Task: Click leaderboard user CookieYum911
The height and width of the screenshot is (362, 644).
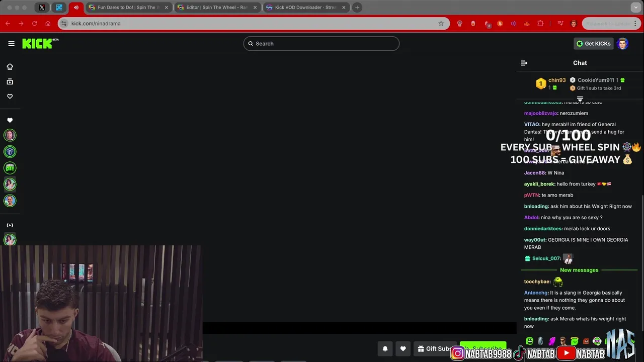Action: (596, 80)
